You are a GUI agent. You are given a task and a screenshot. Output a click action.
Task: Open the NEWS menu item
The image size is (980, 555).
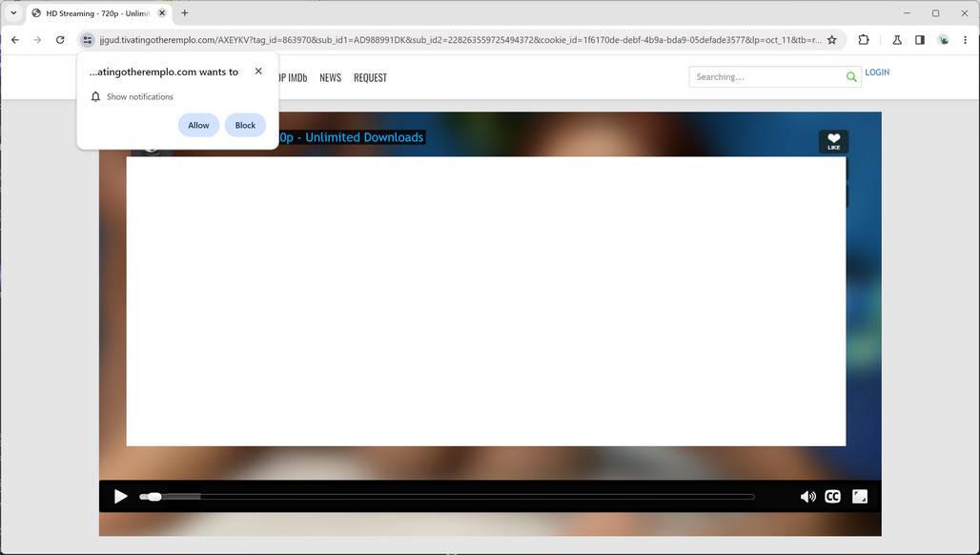pos(331,77)
